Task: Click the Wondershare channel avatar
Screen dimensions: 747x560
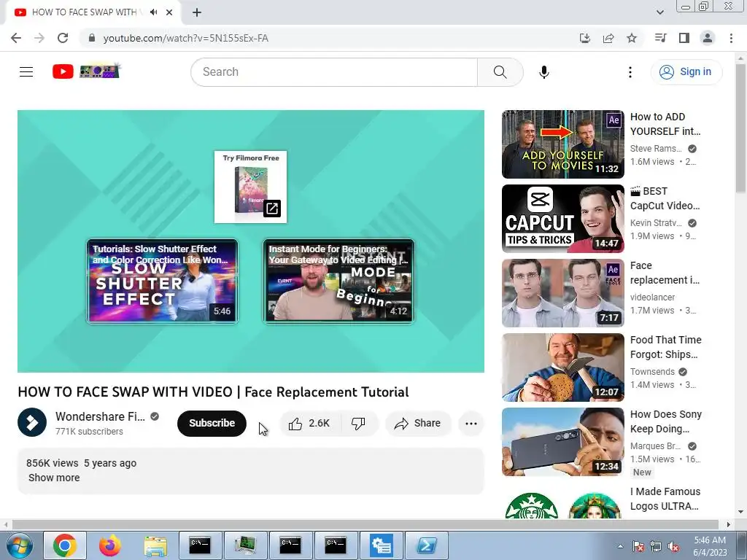Action: 32,422
